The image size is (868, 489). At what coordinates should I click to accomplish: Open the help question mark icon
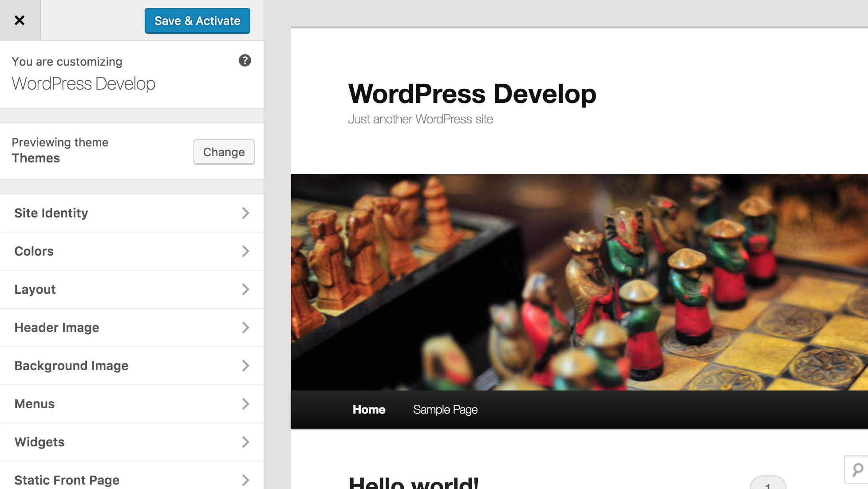(245, 60)
